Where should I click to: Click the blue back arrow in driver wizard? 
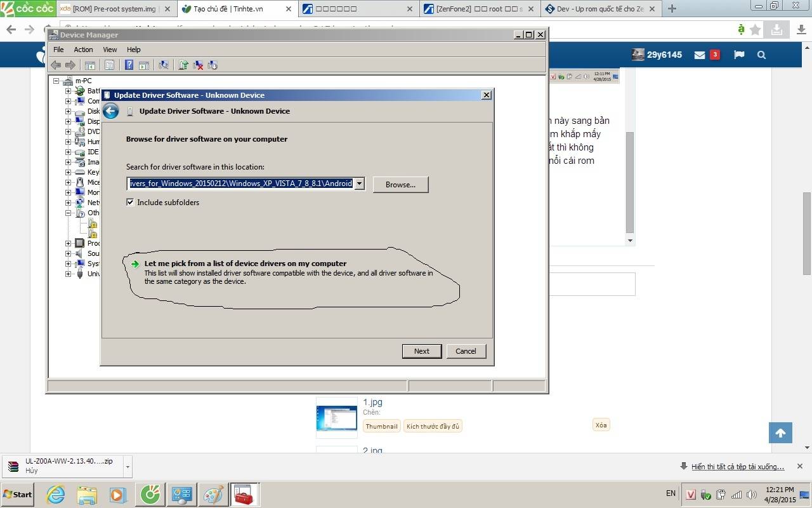tap(111, 111)
